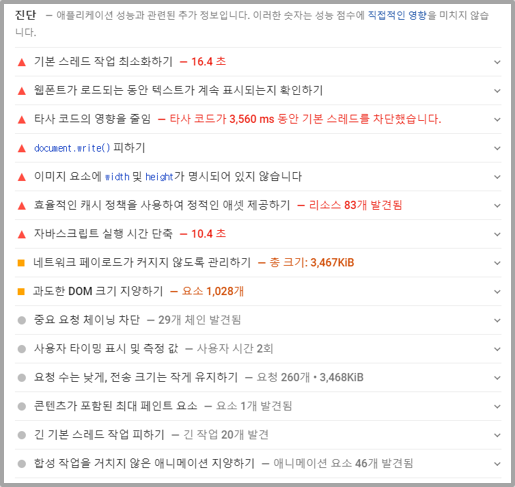Expand the 콘텐츠가 포함된 최대 페인트 요소 chevron
515x487 pixels.
click(x=497, y=406)
